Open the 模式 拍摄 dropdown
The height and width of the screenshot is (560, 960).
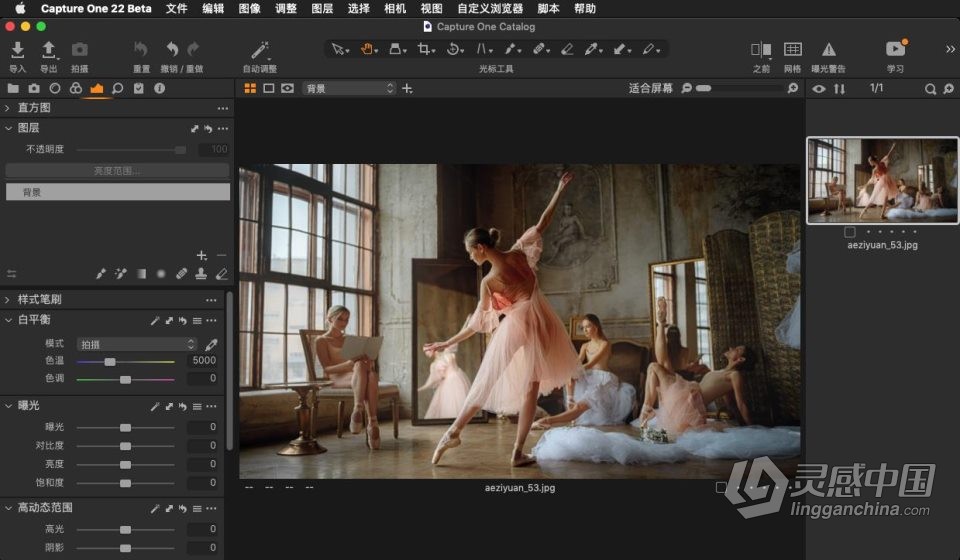[x=137, y=344]
